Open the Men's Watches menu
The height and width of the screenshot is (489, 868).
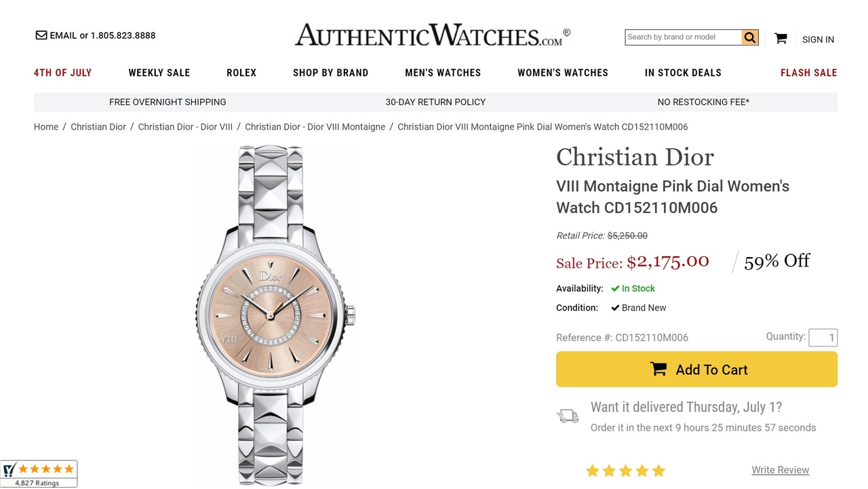(x=443, y=73)
